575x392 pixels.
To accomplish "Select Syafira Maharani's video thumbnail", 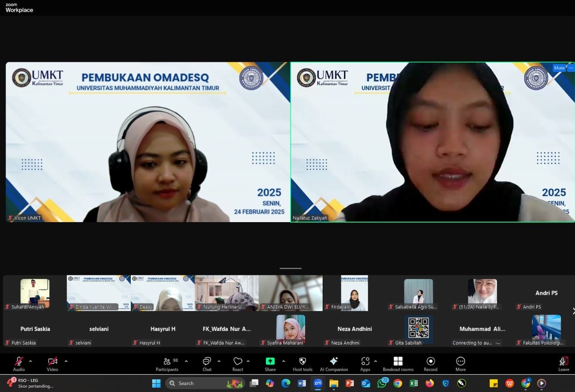I will coord(291,330).
